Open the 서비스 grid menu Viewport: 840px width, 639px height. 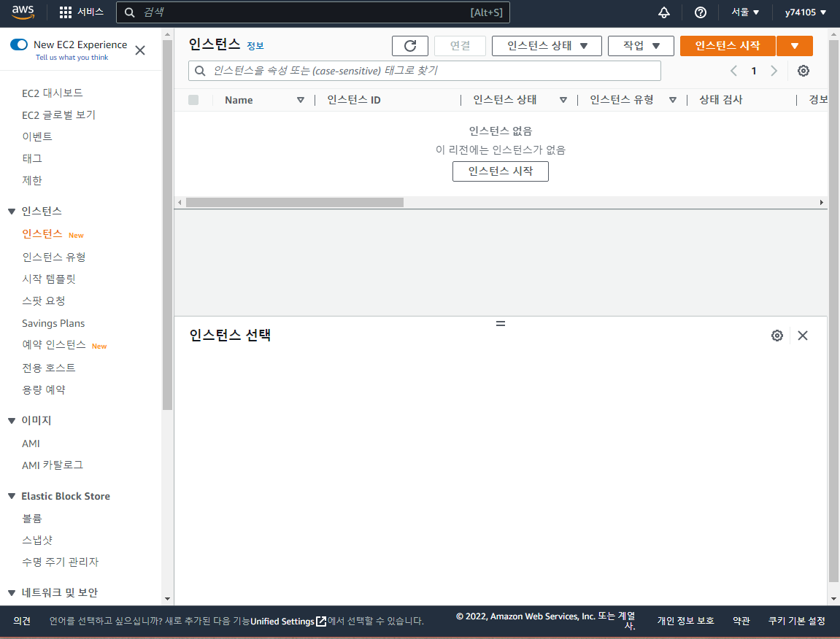click(82, 12)
